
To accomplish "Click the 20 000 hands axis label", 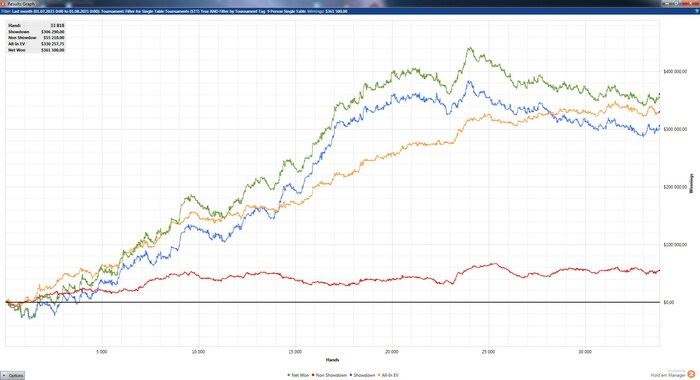I will pyautogui.click(x=392, y=352).
